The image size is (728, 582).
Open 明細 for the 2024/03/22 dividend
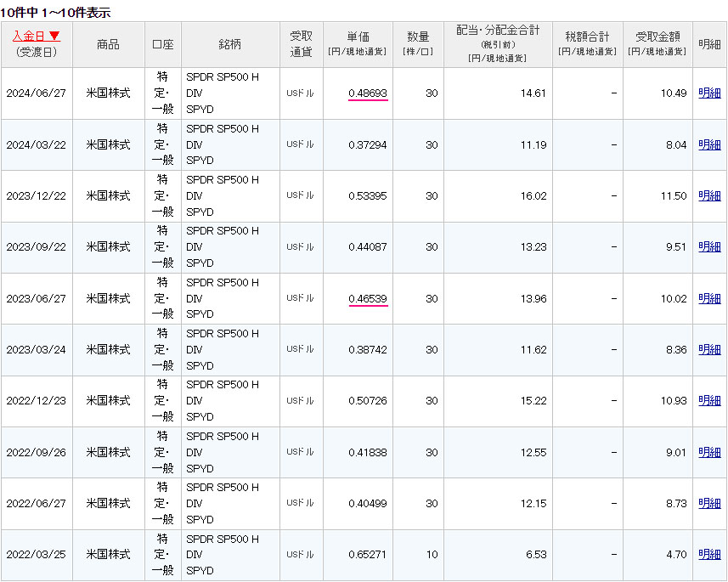pyautogui.click(x=708, y=144)
